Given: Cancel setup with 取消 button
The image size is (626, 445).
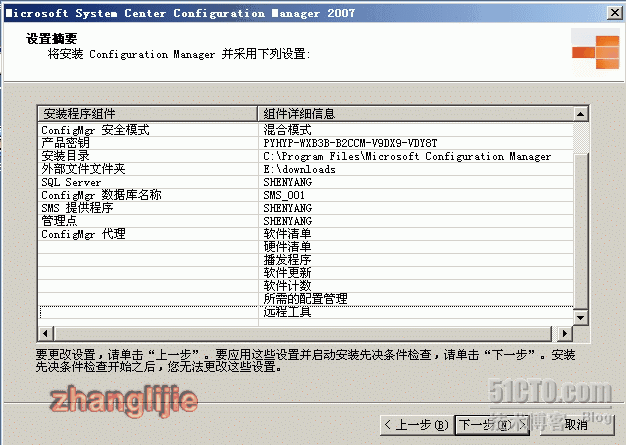Looking at the screenshot, I should (576, 425).
